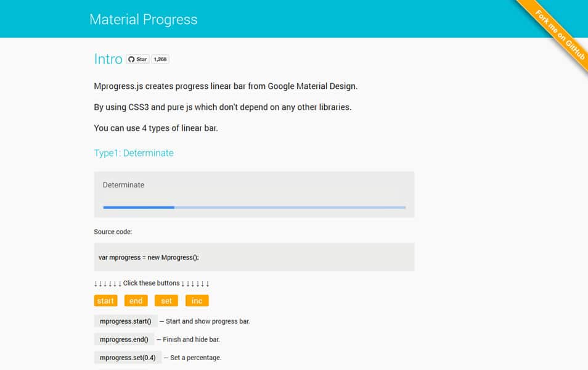
Task: Select the mprogress.set(0.4) code snippet
Action: 127,357
